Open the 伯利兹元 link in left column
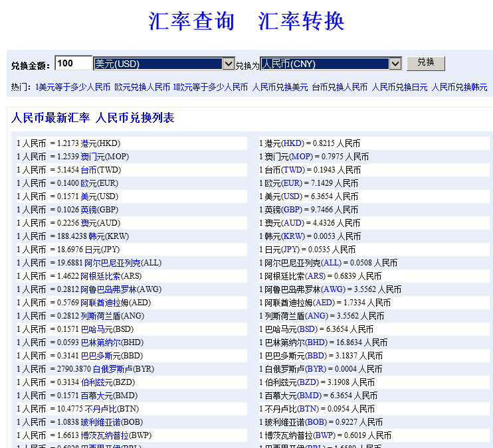Screen dimensions: 493x448 pyautogui.click(x=96, y=382)
